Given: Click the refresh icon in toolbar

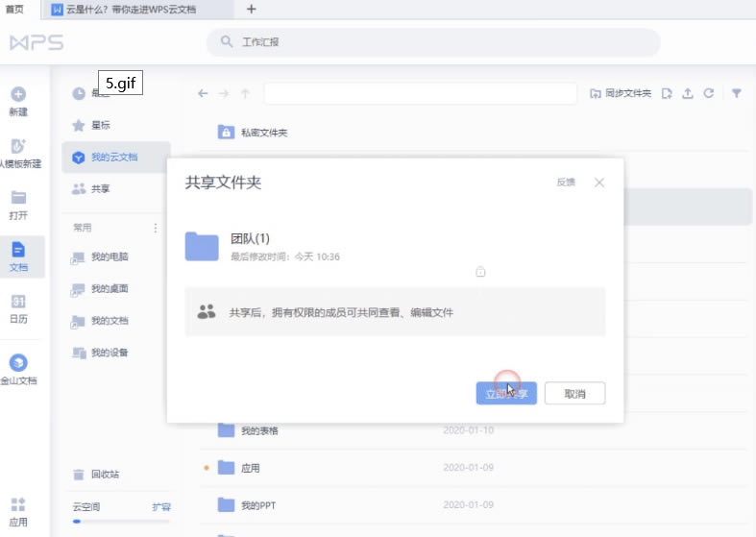Looking at the screenshot, I should pos(709,93).
